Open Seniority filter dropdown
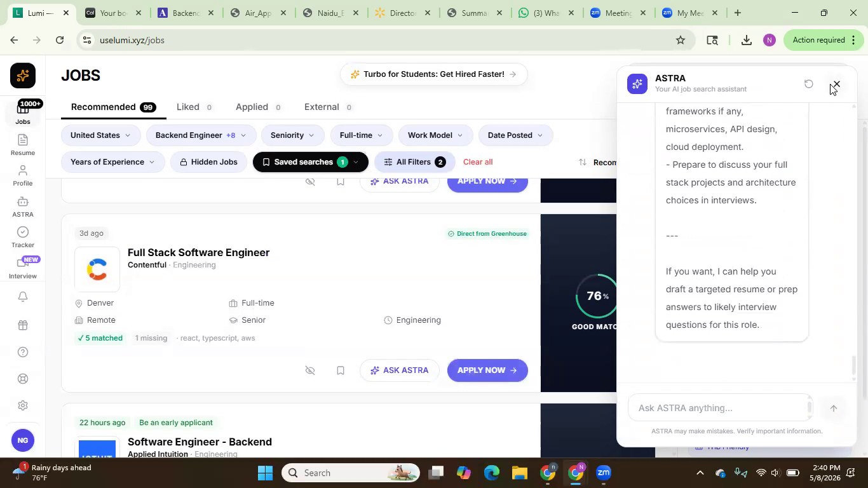Viewport: 868px width, 488px height. [x=292, y=135]
